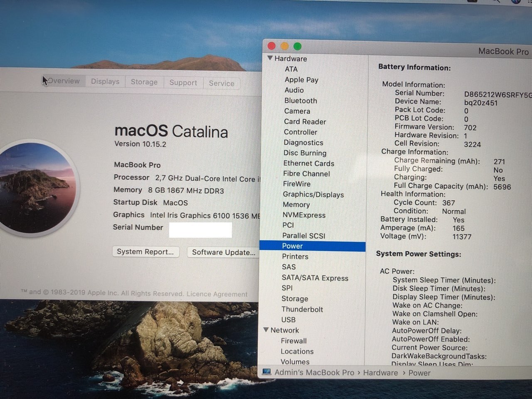The height and width of the screenshot is (399, 532).
Task: Click the hidden Serial Number field in About This Mac
Action: click(x=200, y=230)
